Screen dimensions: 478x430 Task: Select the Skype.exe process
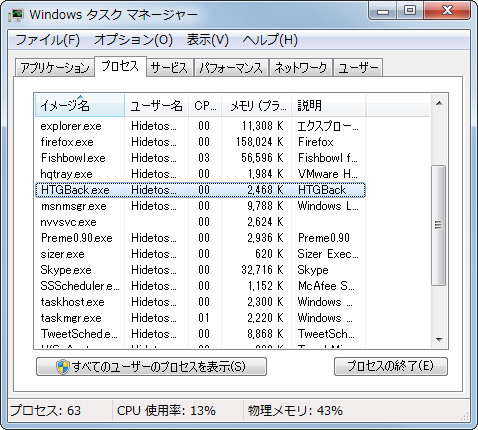200,270
